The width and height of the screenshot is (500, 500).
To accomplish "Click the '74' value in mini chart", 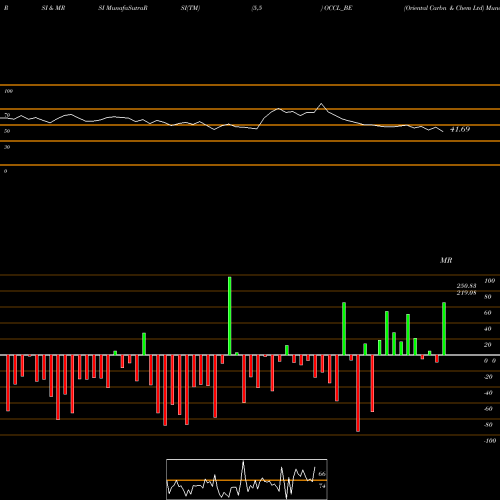I will pyautogui.click(x=322, y=486).
